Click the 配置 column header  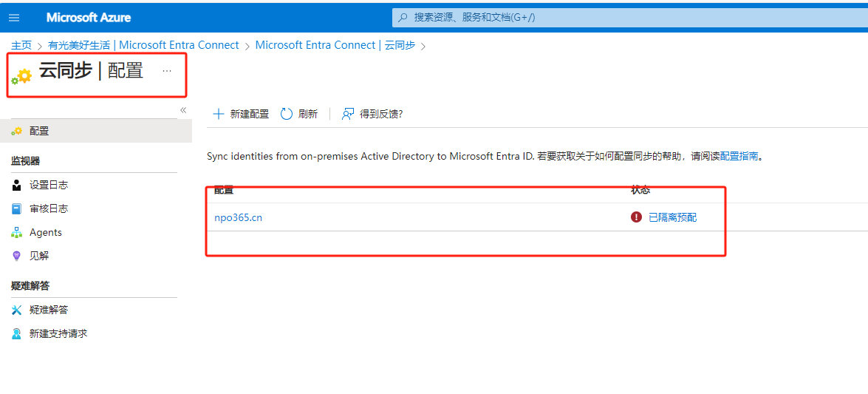[x=224, y=190]
